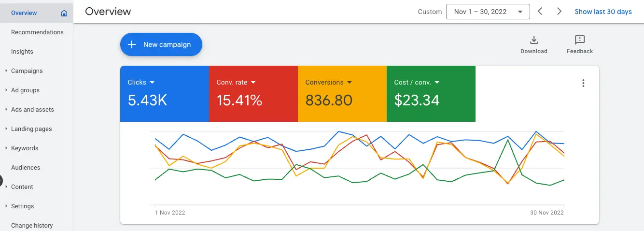Viewport: 644px width, 231px height.
Task: Open the Conversions metric dropdown arrow
Action: click(350, 83)
